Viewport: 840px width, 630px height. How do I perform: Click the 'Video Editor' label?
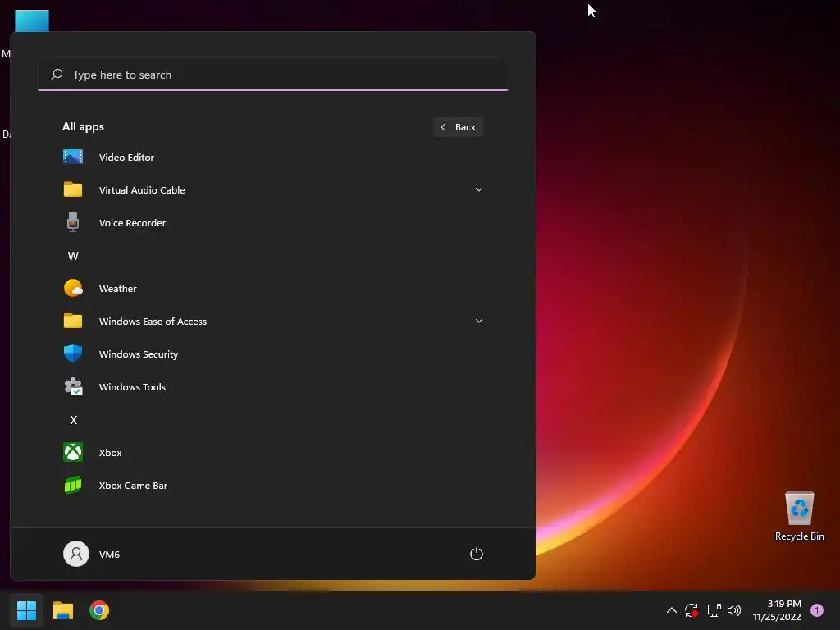pyautogui.click(x=126, y=157)
